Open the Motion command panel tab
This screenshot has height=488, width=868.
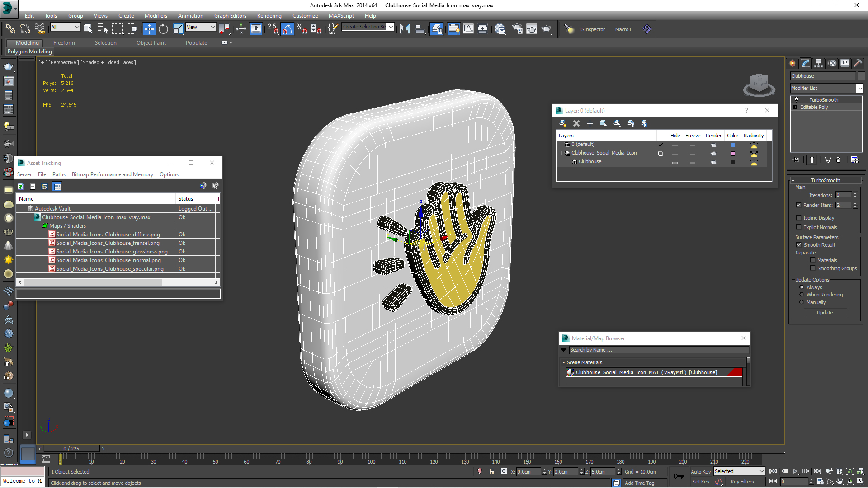[832, 63]
